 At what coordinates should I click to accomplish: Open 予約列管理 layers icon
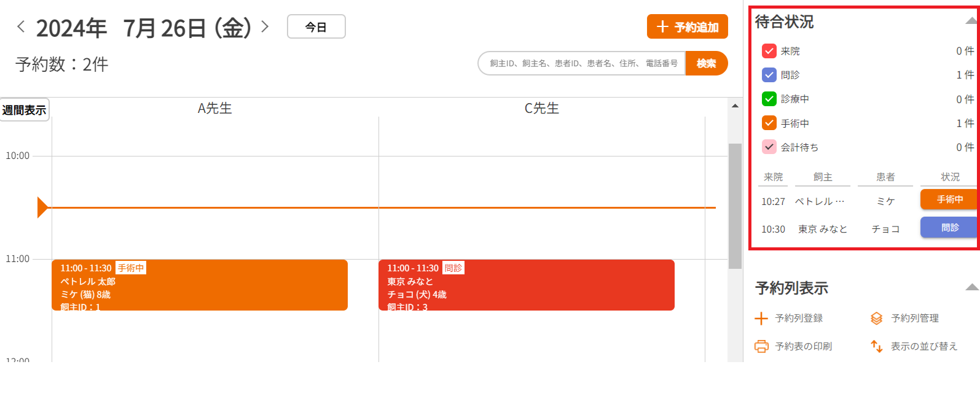(x=877, y=318)
